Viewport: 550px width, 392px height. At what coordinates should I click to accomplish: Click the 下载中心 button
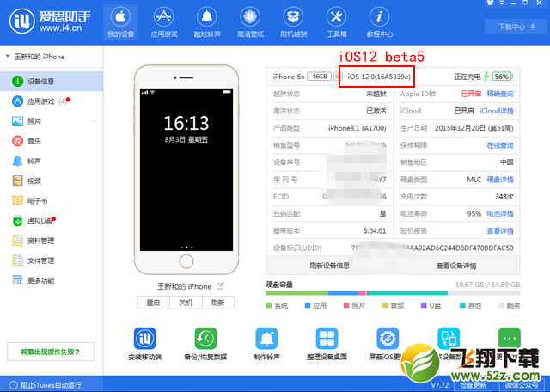[516, 27]
